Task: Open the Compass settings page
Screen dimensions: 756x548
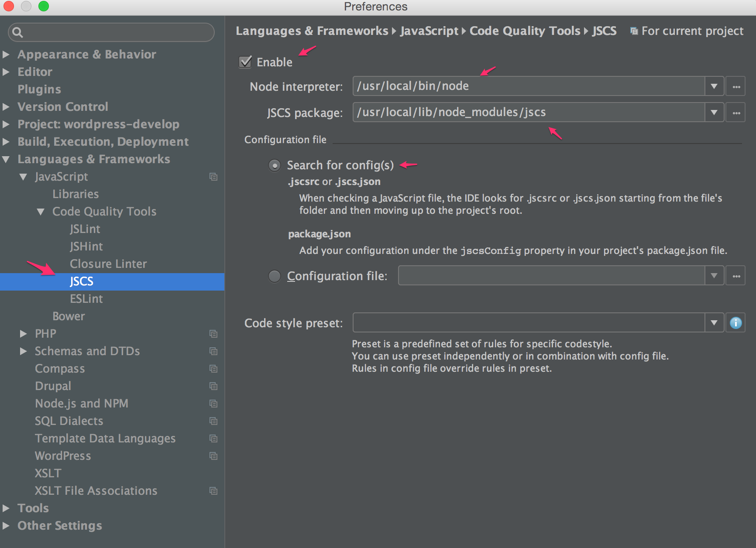Action: pos(60,369)
